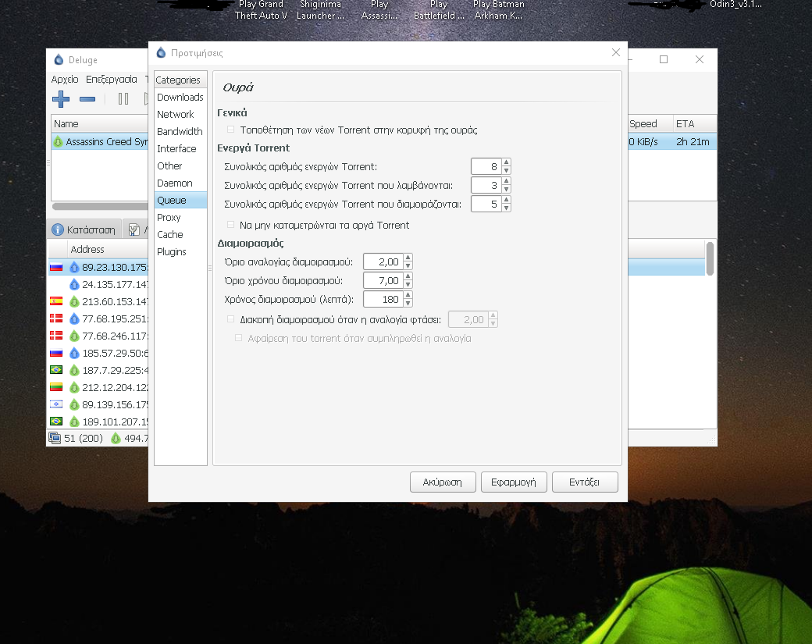Image resolution: width=812 pixels, height=644 pixels.
Task: Click Εντάξει button
Action: tap(585, 482)
